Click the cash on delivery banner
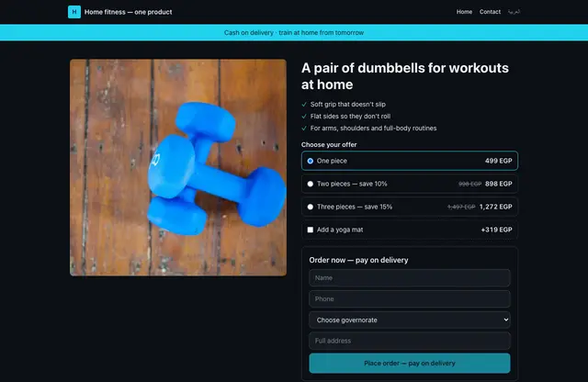 pos(294,33)
